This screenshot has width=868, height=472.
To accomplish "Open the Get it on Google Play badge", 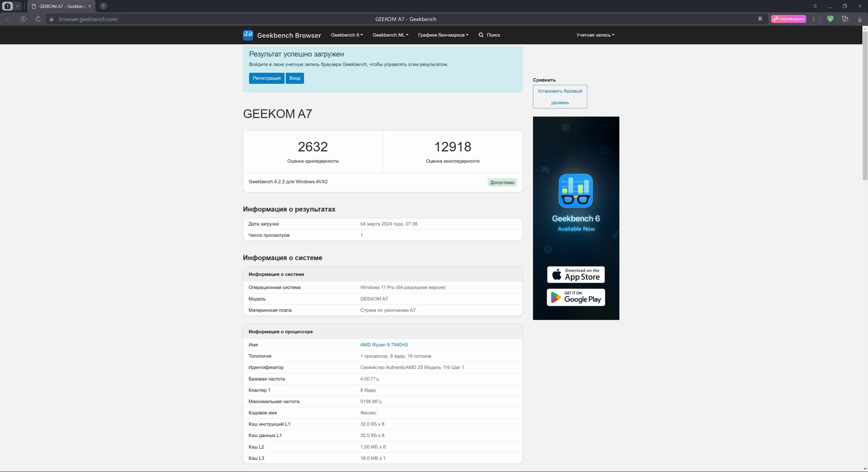I will [x=576, y=297].
